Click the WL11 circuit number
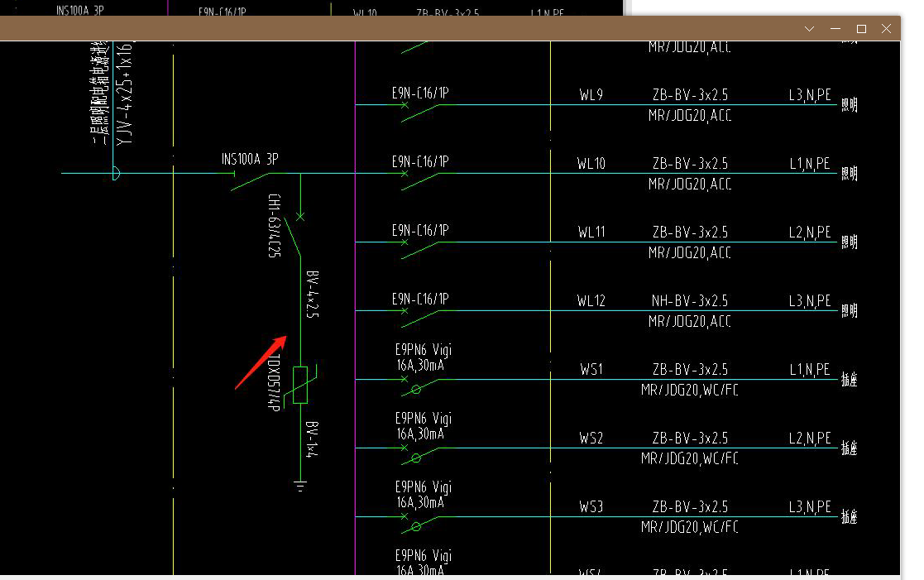Viewport: 924px width, 580px height. point(591,232)
